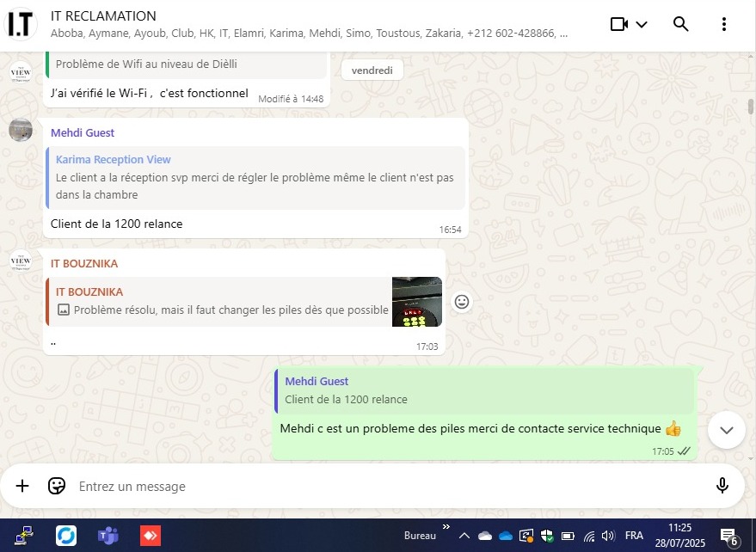The width and height of the screenshot is (756, 552).
Task: Open Microsoft Teams from the taskbar
Action: 108,536
